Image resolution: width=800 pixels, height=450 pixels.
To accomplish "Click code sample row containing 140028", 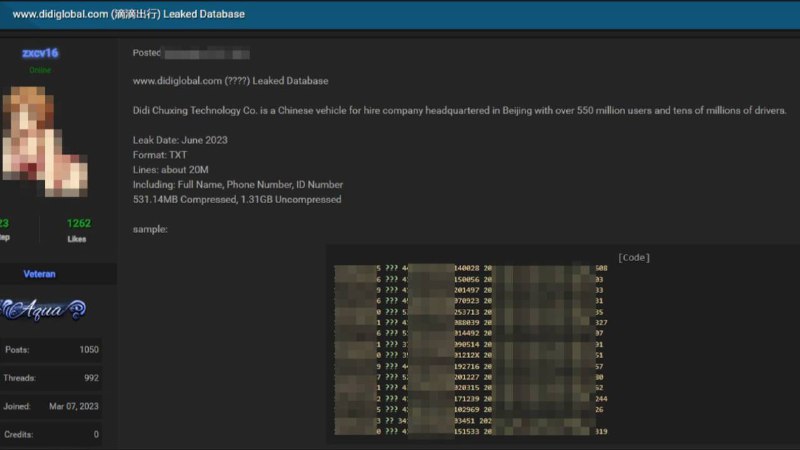I will pyautogui.click(x=471, y=268).
